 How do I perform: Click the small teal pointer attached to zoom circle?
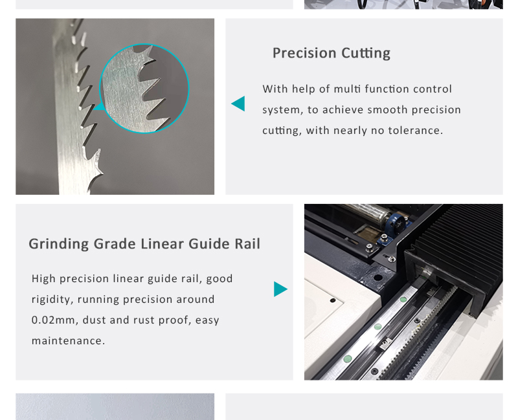click(100, 107)
